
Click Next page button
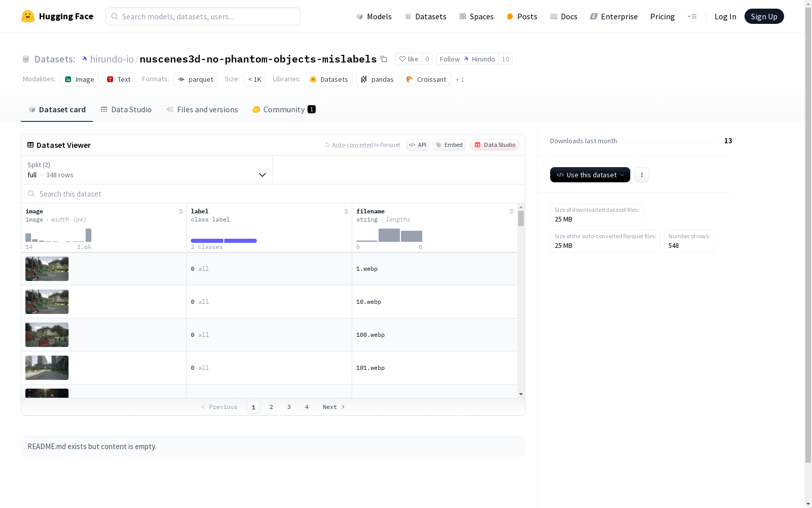click(x=334, y=407)
